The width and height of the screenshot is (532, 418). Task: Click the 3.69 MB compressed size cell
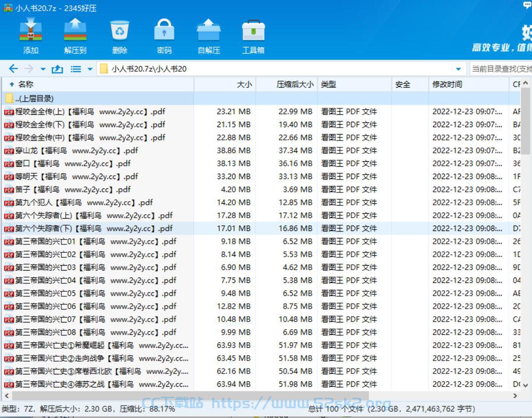click(298, 189)
